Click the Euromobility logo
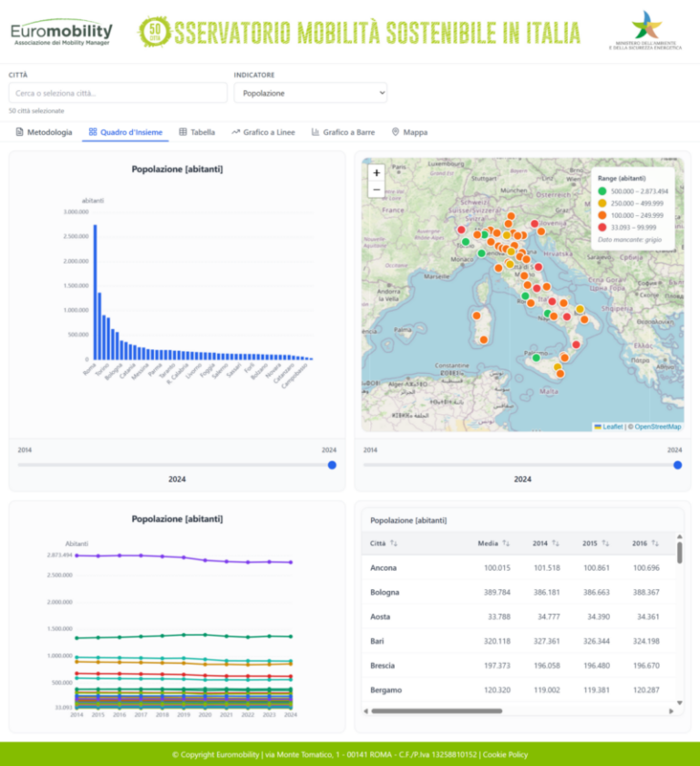Screen dimensions: 700x766 [61, 33]
